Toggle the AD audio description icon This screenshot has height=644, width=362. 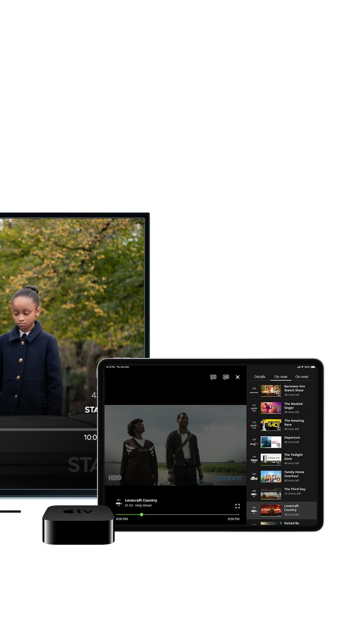tap(226, 377)
